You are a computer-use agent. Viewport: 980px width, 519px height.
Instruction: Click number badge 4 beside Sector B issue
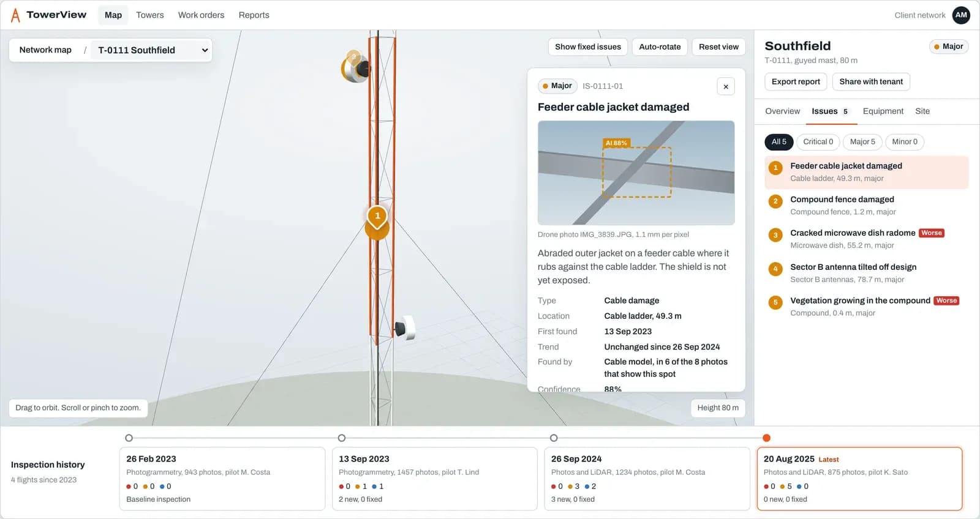(775, 269)
